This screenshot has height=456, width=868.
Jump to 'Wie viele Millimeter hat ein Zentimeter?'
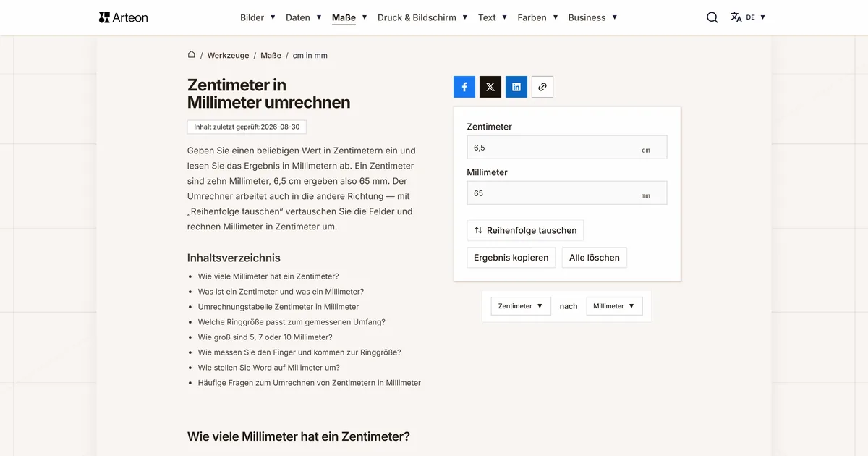click(268, 276)
